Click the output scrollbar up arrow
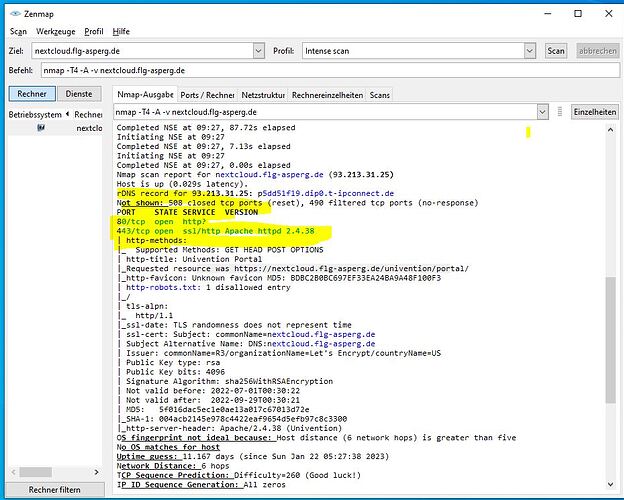 click(x=611, y=130)
